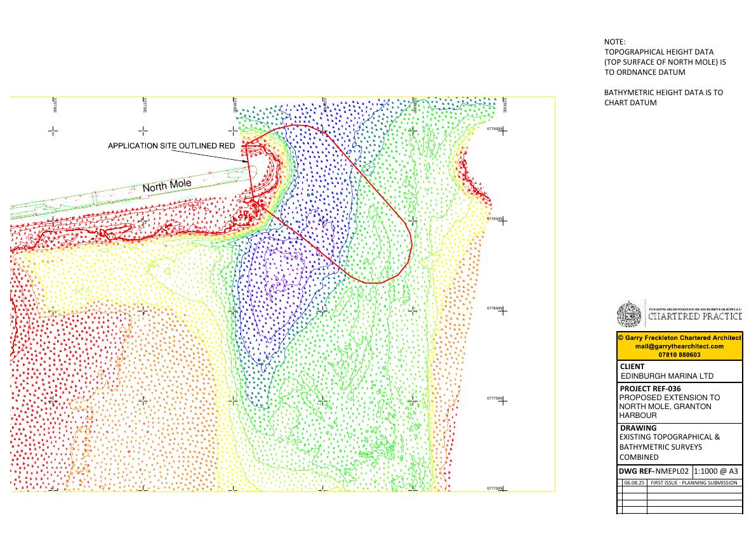756x534 pixels.
Task: Click the EDINBURGH MARINA LTD client name
Action: point(666,376)
